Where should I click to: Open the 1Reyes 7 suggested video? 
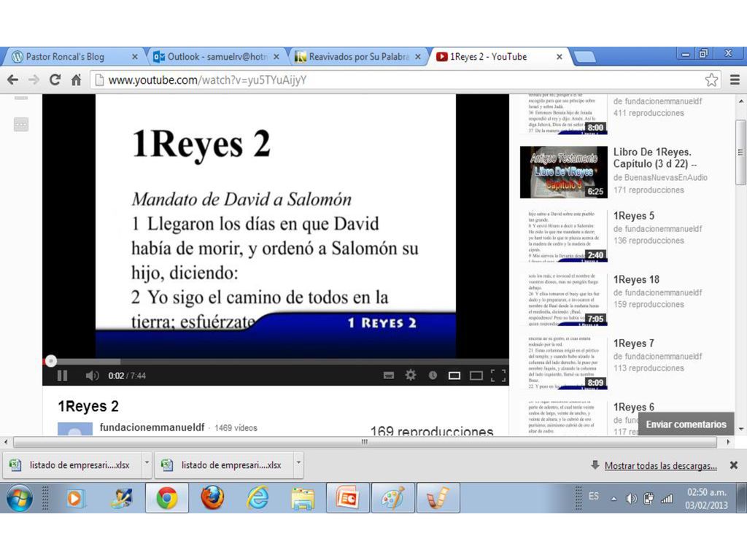click(634, 343)
